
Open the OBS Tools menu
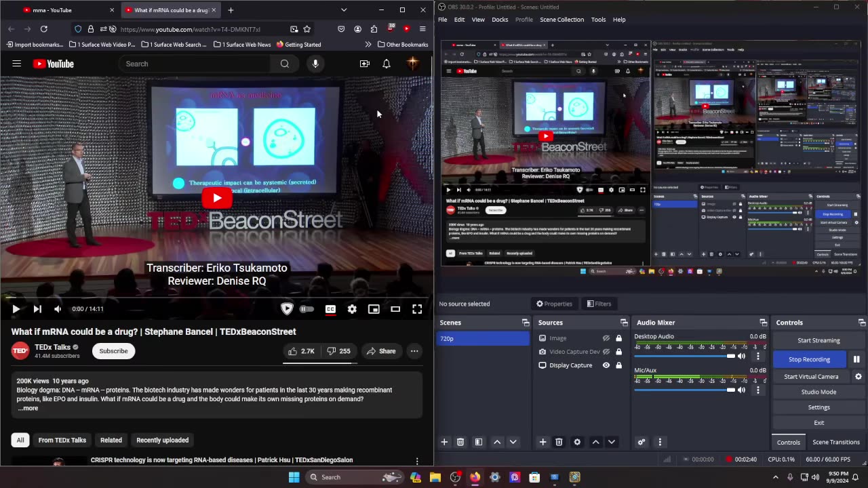(x=598, y=20)
